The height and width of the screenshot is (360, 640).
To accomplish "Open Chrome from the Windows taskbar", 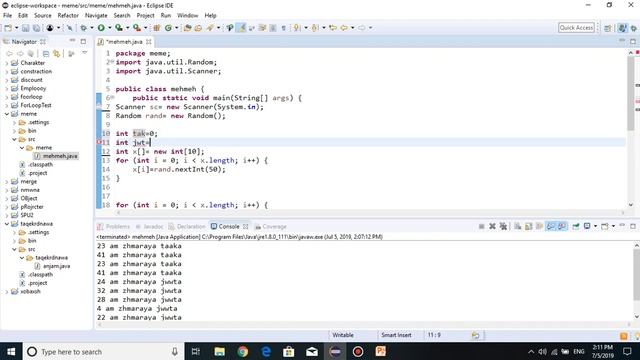I will pos(242,351).
